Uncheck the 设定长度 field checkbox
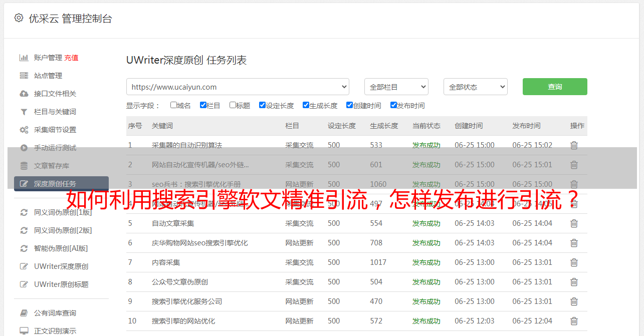Screen dimensions: 644x336 point(262,105)
